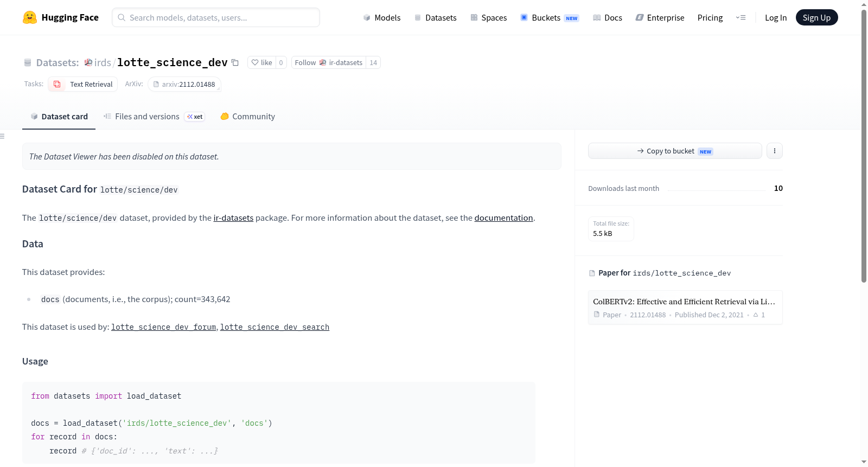Image resolution: width=868 pixels, height=467 pixels.
Task: Click the Paper for section document icon
Action: point(592,273)
